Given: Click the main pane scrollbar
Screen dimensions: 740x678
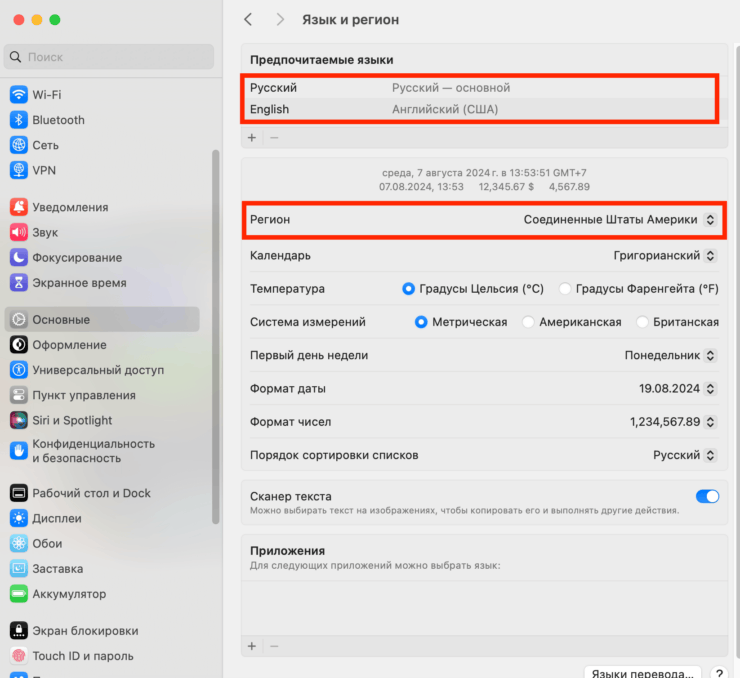Looking at the screenshot, I should pyautogui.click(x=737, y=352).
